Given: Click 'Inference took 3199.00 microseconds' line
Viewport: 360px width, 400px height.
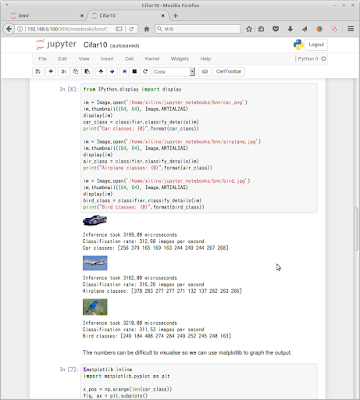Looking at the screenshot, I should click(x=130, y=235).
